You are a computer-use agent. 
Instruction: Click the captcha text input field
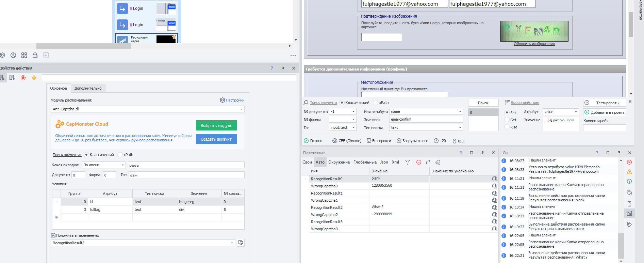pyautogui.click(x=381, y=37)
